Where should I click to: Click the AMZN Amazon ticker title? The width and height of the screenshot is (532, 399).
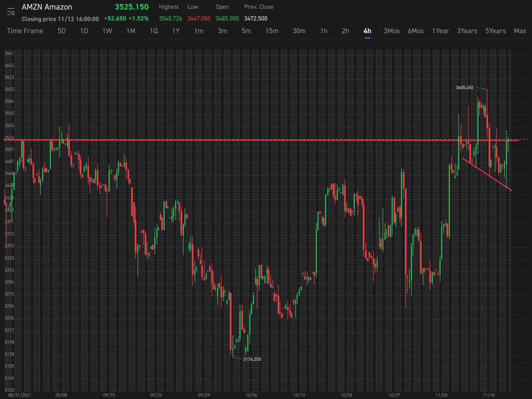[x=47, y=7]
